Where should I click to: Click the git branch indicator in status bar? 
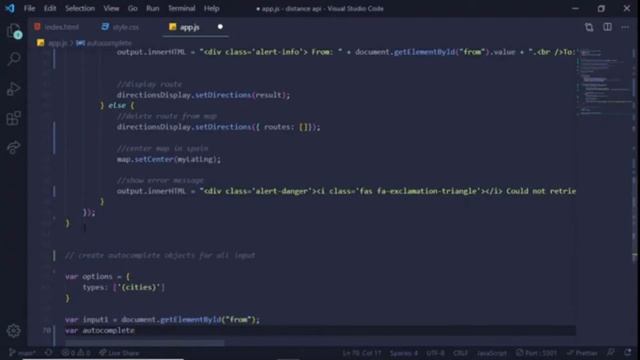coord(22,353)
